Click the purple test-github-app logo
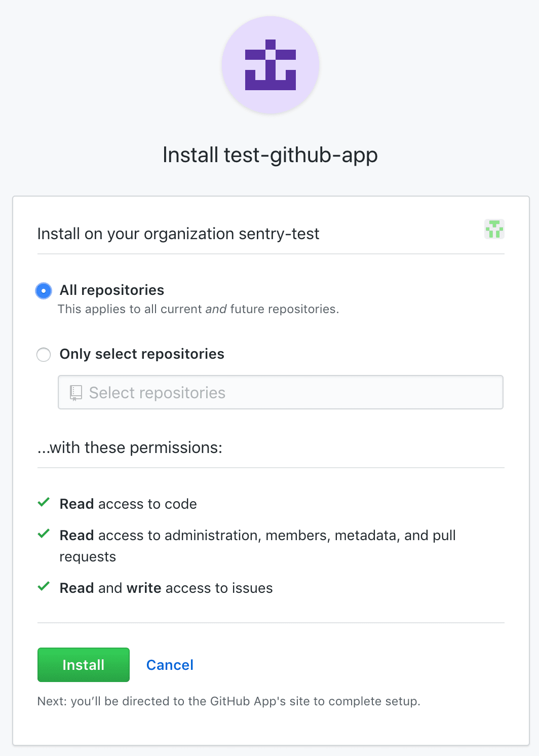Image resolution: width=539 pixels, height=756 pixels. [270, 64]
